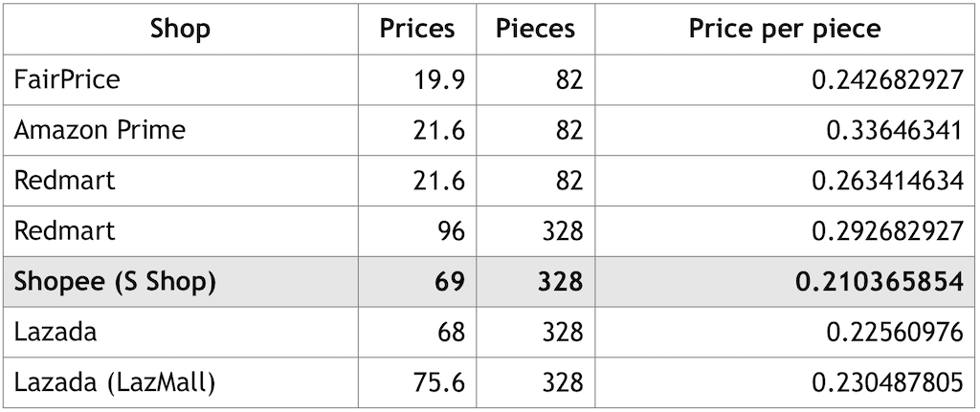Select the 0.22560976 value cell
The image size is (980, 412).
click(x=785, y=332)
